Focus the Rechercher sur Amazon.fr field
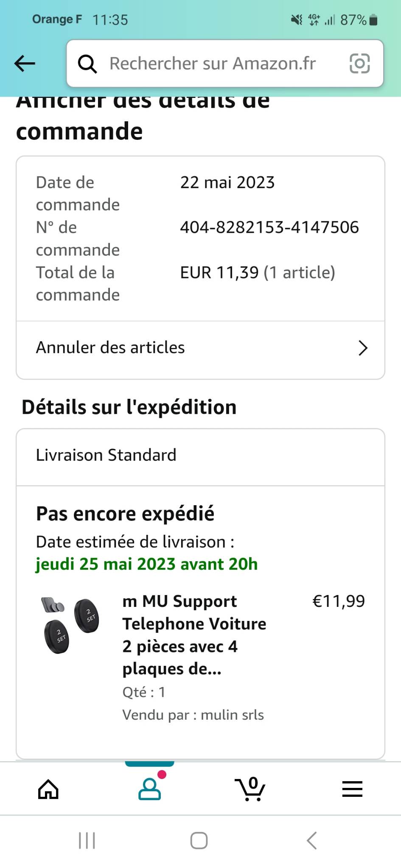 pos(212,64)
